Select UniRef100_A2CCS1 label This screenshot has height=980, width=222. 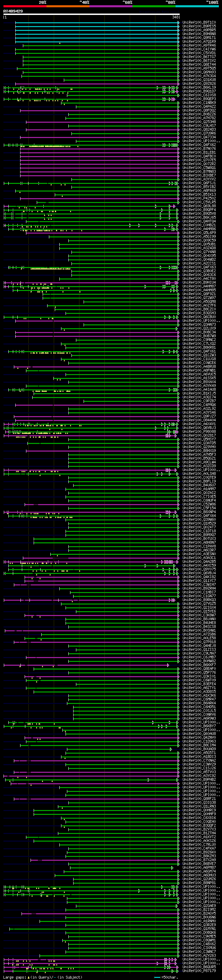tap(199, 263)
